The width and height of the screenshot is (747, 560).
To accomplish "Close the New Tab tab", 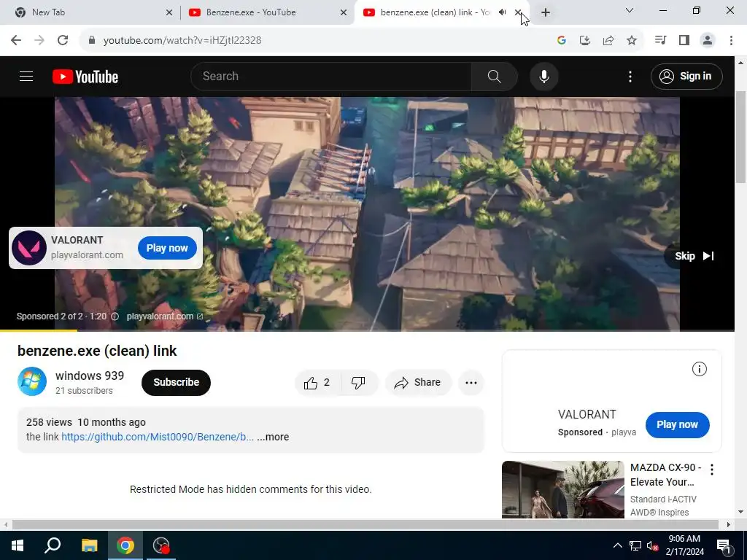I will point(169,12).
